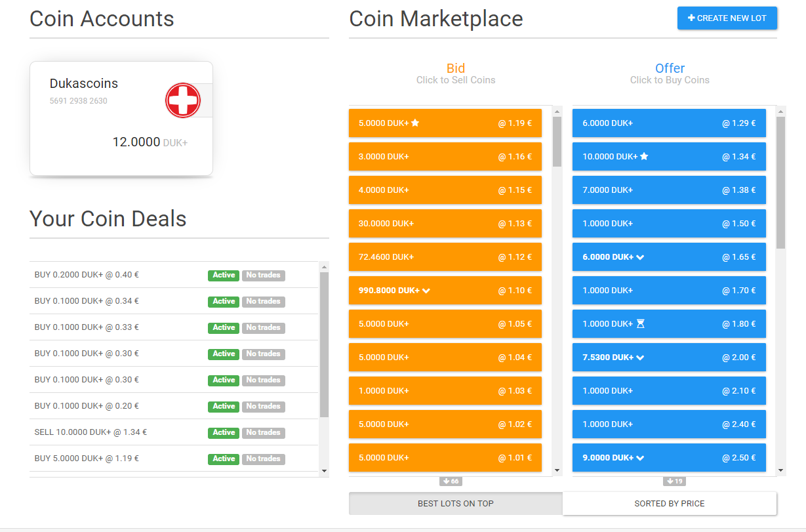Open the BUY 5.0000 DUK+ @ 1.19 € deal

[174, 459]
